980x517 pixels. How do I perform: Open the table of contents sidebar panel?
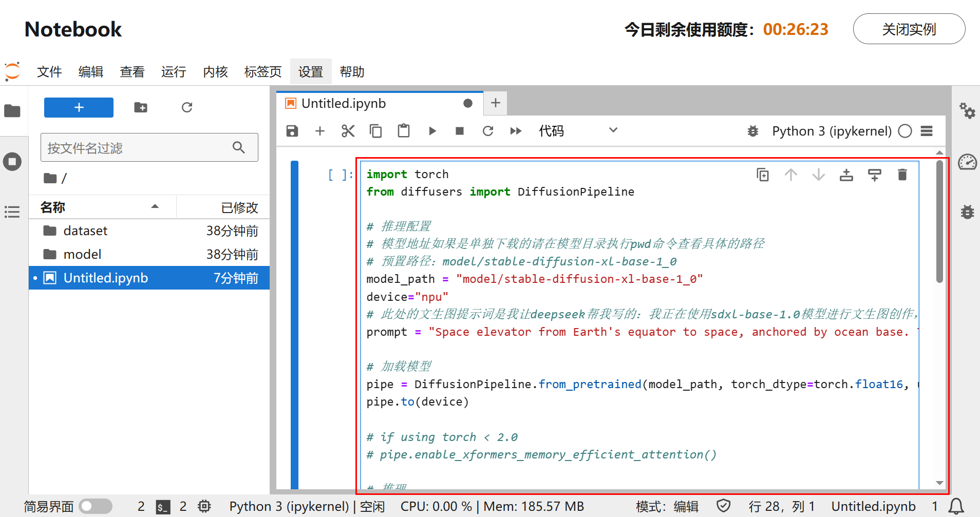[12, 212]
